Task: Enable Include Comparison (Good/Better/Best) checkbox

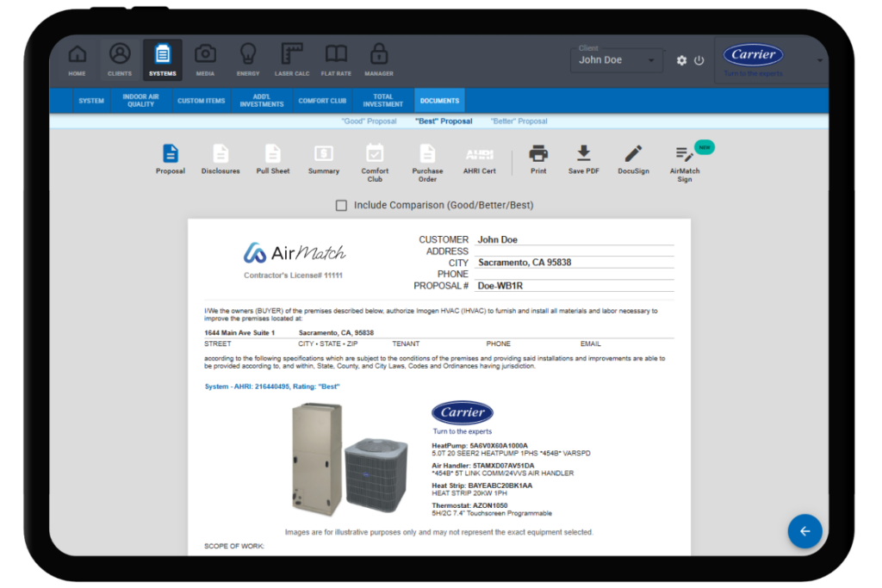Action: tap(342, 206)
